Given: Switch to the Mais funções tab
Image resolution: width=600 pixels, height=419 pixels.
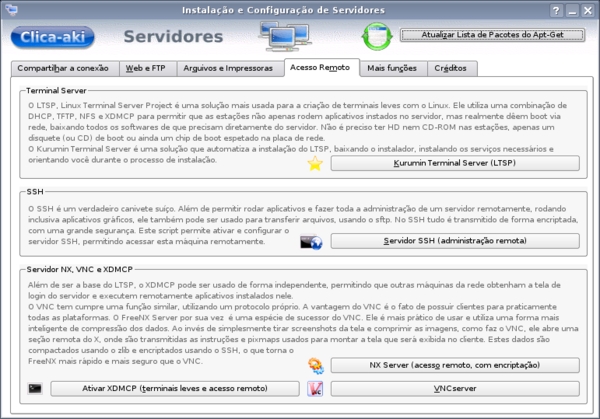Looking at the screenshot, I should coord(393,68).
